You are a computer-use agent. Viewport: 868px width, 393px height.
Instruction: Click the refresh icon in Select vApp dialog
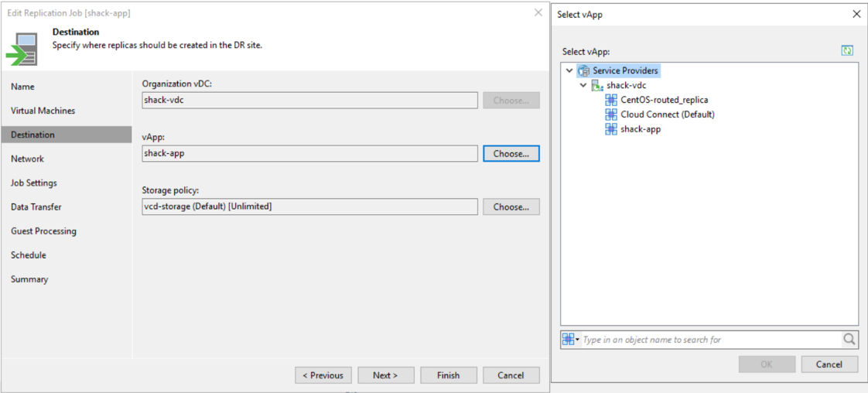(x=846, y=51)
